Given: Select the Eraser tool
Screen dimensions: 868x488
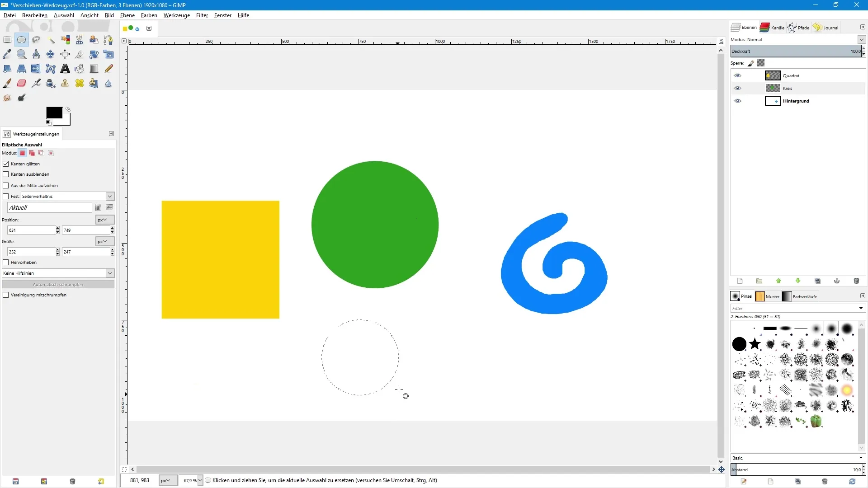Looking at the screenshot, I should pos(22,83).
